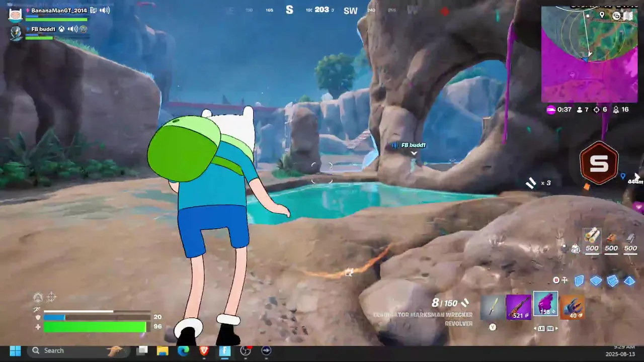Click the Marksman Wrecker Revolver weapon name
Viewport: 644px width, 362px height.
423,319
